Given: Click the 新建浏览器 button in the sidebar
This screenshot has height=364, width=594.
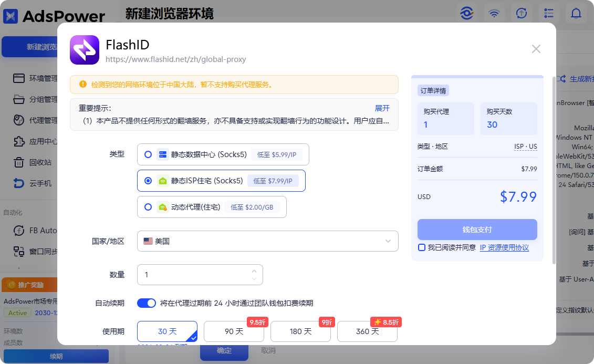Looking at the screenshot, I should [x=30, y=47].
